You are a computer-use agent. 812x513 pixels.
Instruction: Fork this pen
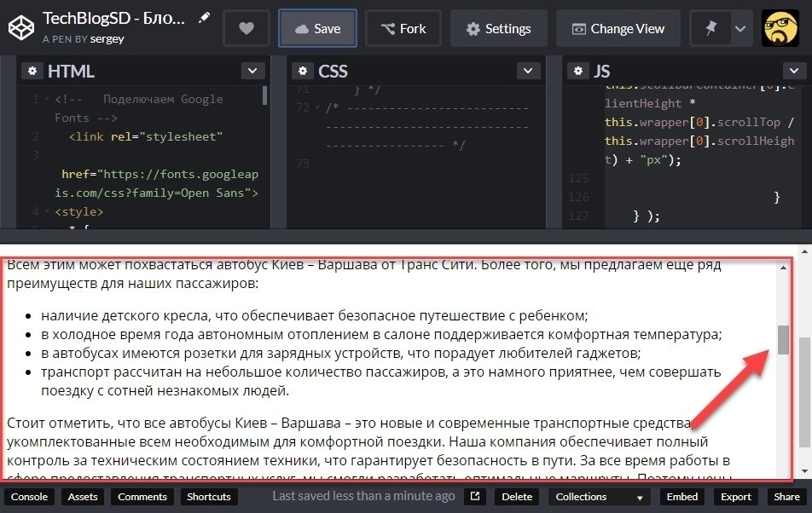coord(403,28)
